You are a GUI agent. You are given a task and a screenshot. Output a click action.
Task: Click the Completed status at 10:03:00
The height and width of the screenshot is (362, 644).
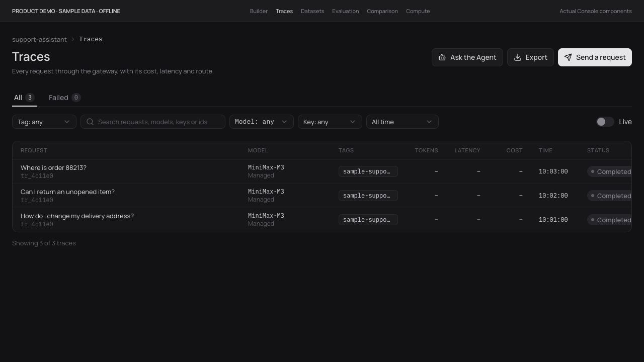click(x=609, y=171)
